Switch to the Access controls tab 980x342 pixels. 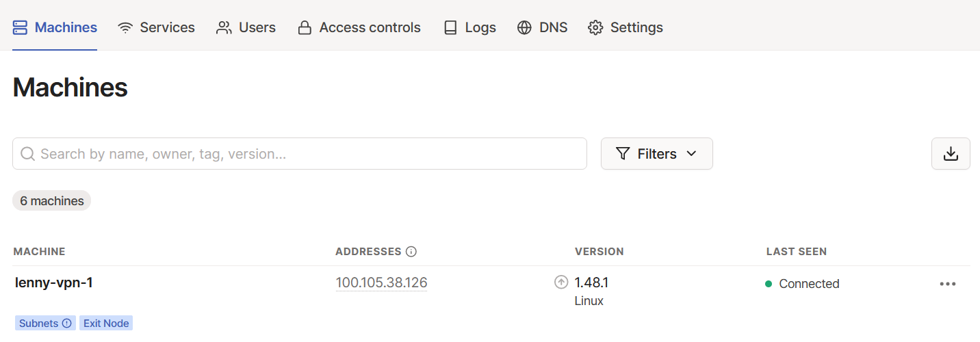tap(359, 28)
